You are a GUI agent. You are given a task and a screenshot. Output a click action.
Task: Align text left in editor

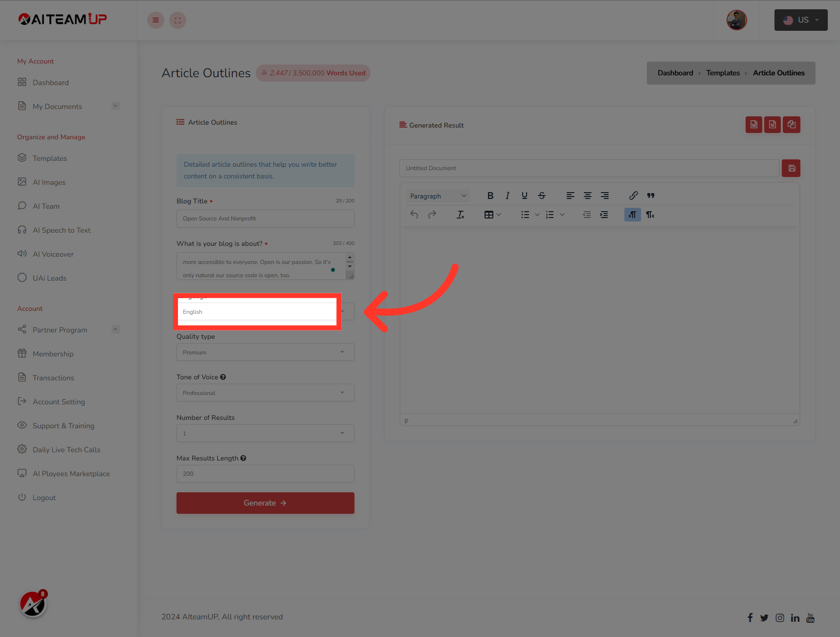(570, 196)
